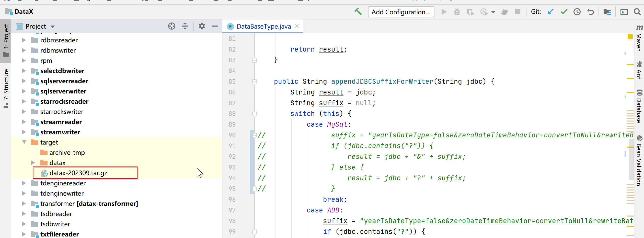Open the Terminal icon on the toolbar

click(624, 12)
